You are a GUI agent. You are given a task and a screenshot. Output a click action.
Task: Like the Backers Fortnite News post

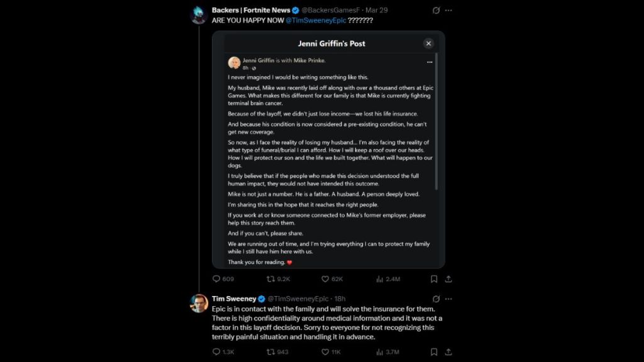[325, 279]
